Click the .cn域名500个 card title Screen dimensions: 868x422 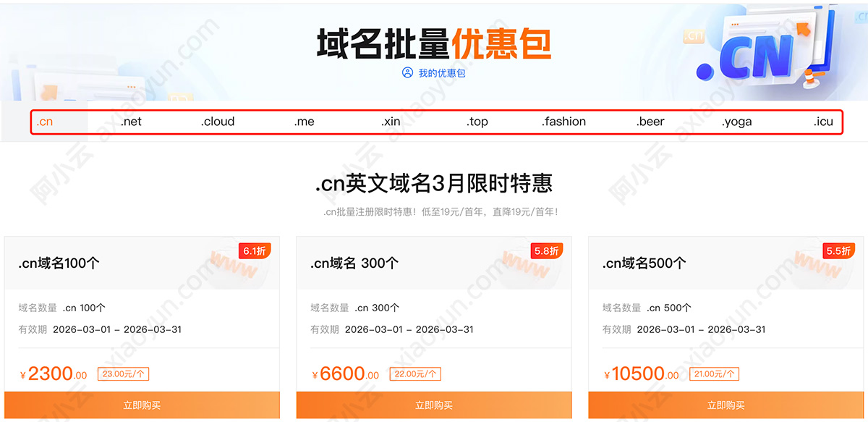pos(644,263)
